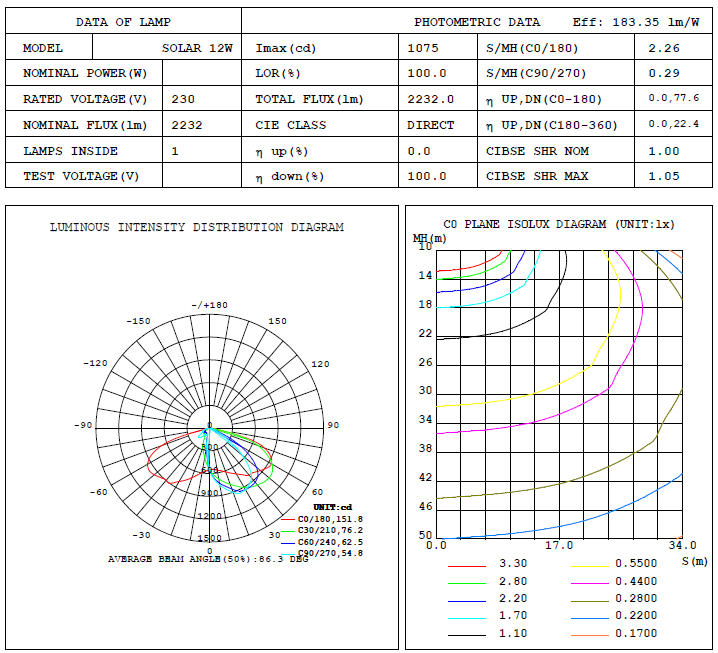Click the light-blue 0.2200 legend line
Viewport: 718px width, 653px height.
coord(590,618)
